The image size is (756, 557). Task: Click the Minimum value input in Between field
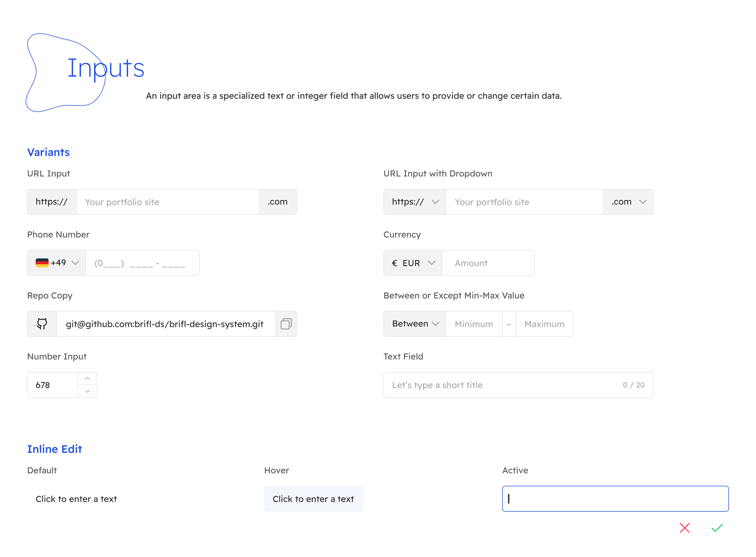(x=472, y=323)
